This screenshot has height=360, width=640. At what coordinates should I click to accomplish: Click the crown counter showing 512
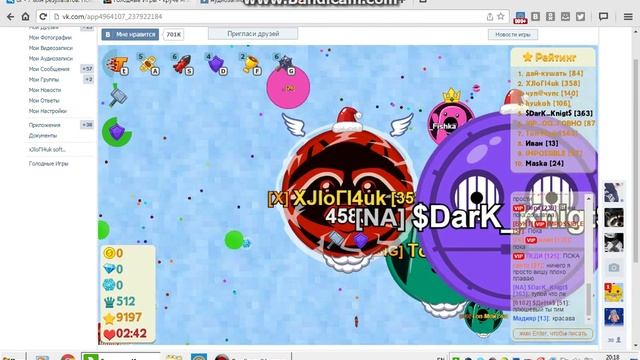tap(120, 302)
